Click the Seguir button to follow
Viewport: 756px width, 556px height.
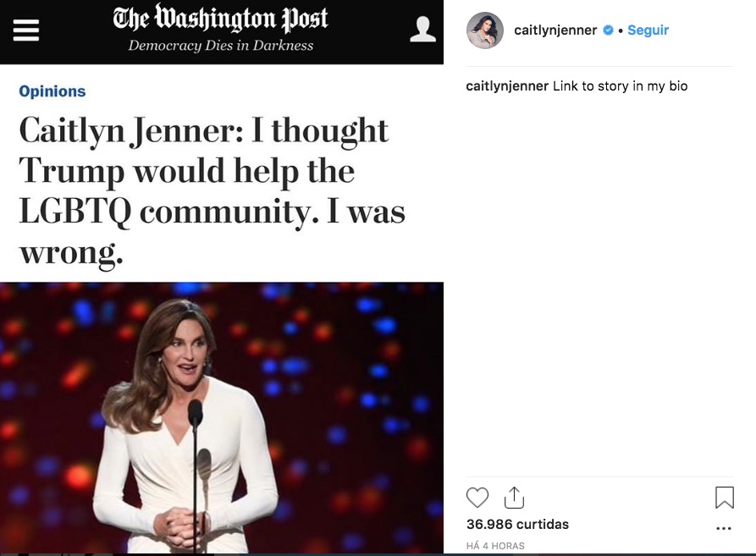pos(648,30)
